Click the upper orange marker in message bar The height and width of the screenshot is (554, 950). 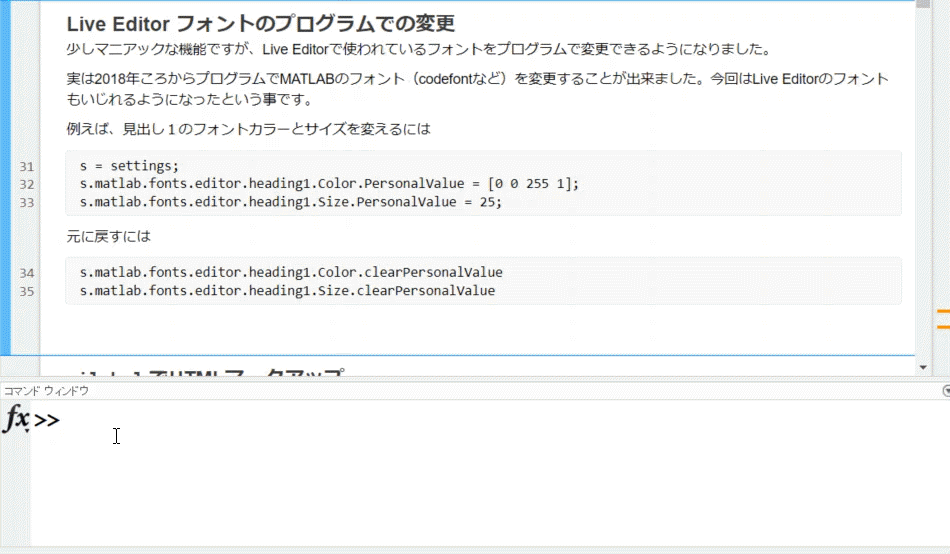click(x=942, y=312)
